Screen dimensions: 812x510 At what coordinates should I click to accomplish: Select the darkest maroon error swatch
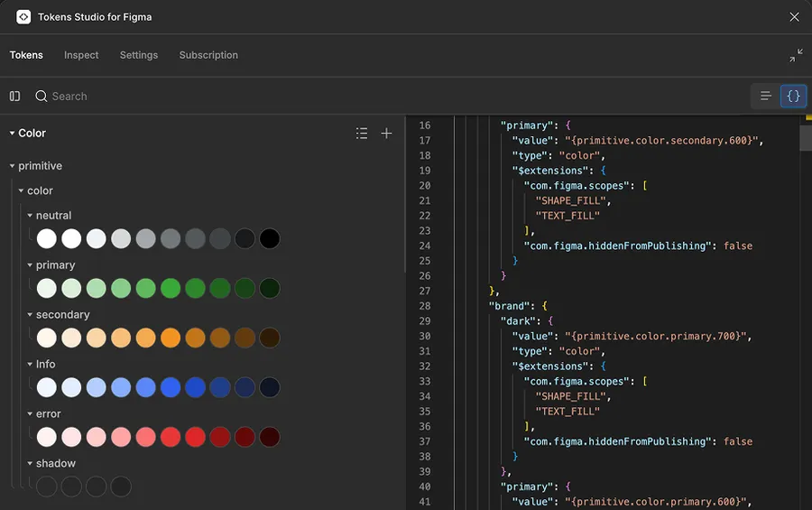coord(269,437)
